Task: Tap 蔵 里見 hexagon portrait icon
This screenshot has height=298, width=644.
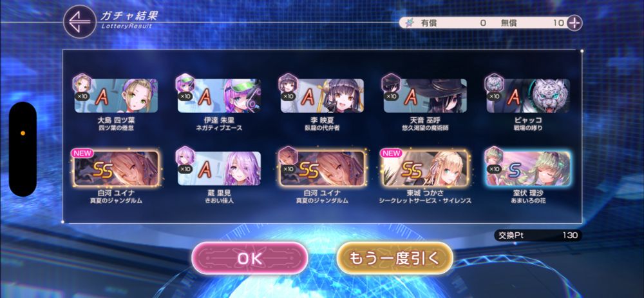Action: [x=185, y=156]
